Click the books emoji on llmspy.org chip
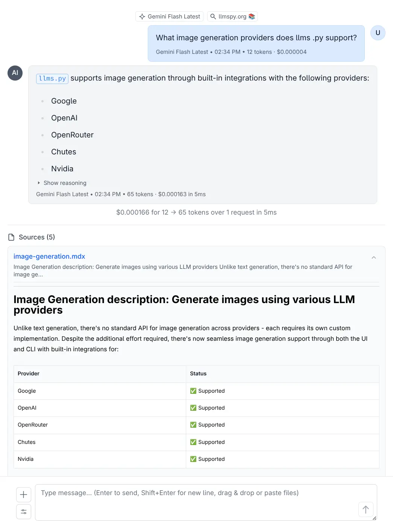Screen dimensions: 393x532 click(x=252, y=17)
